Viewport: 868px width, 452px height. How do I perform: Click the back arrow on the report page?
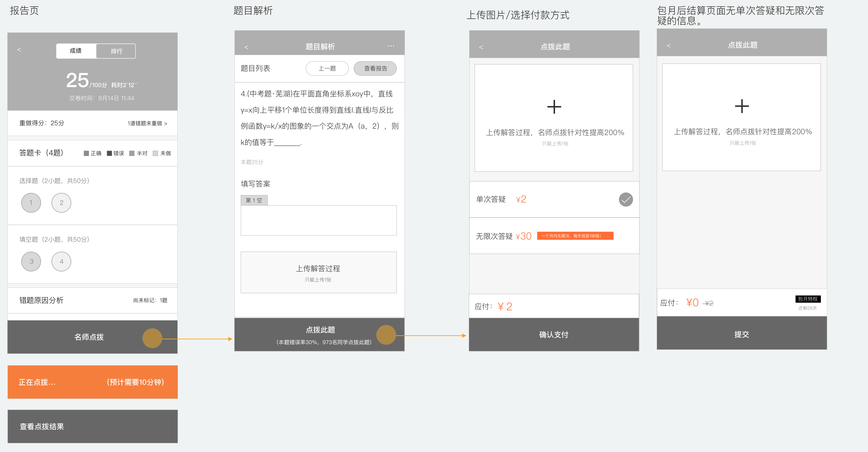coord(19,49)
